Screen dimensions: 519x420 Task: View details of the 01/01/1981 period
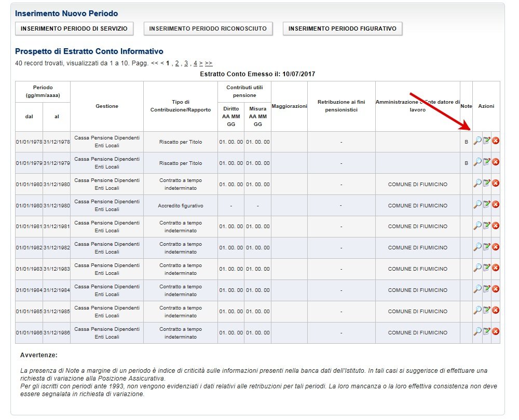pos(477,226)
